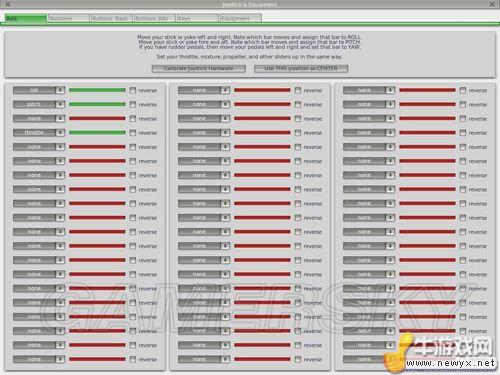Click the arrow stepper on the throttle axis selector
Screen dimensions: 500x375
pos(60,133)
